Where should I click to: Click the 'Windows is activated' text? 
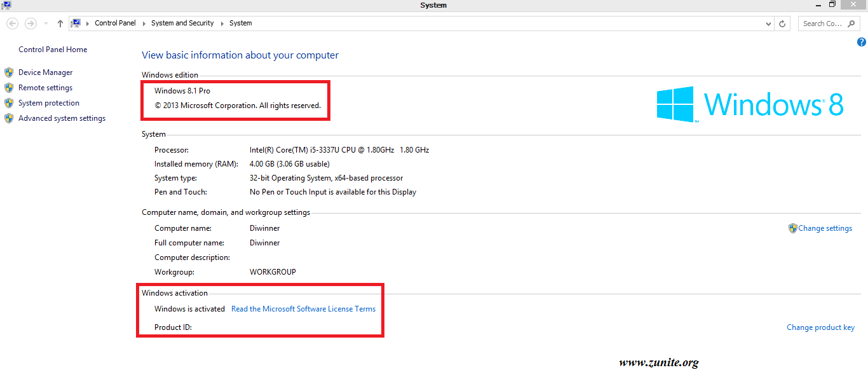point(189,309)
